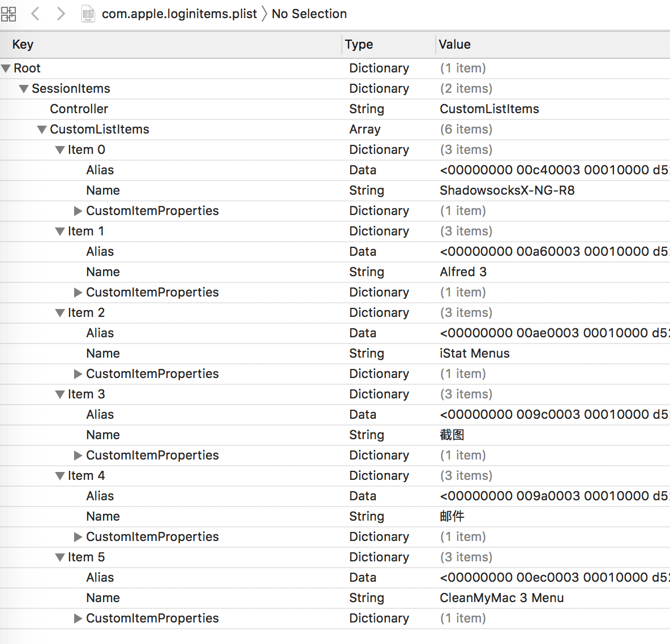The width and height of the screenshot is (670, 644).
Task: Select Alias data value starting 009a0003
Action: click(555, 496)
